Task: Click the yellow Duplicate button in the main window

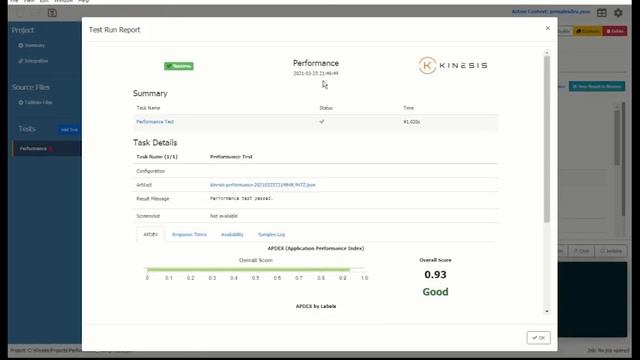Action: (588, 31)
